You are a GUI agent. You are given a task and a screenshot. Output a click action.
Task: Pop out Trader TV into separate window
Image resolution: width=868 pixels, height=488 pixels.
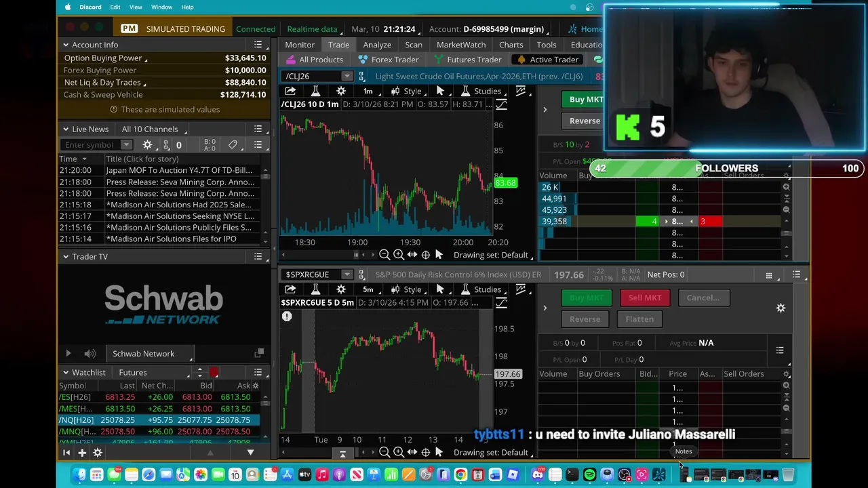(x=258, y=353)
